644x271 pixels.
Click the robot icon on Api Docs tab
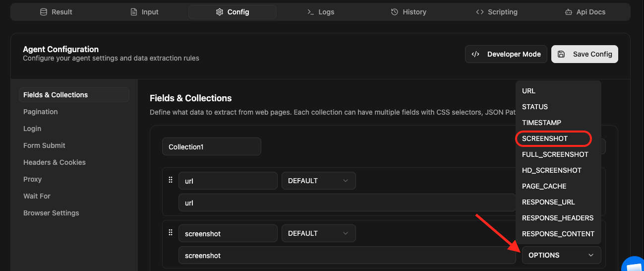[x=568, y=12]
